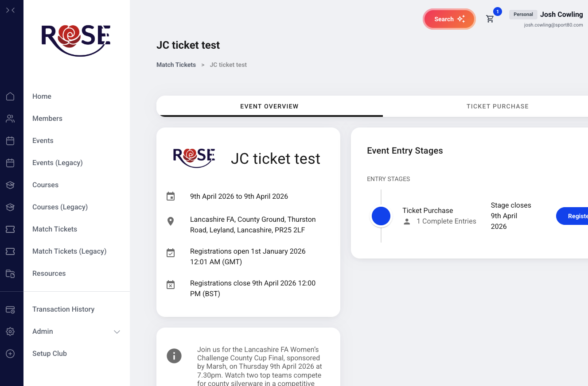Click the Search button

click(449, 19)
